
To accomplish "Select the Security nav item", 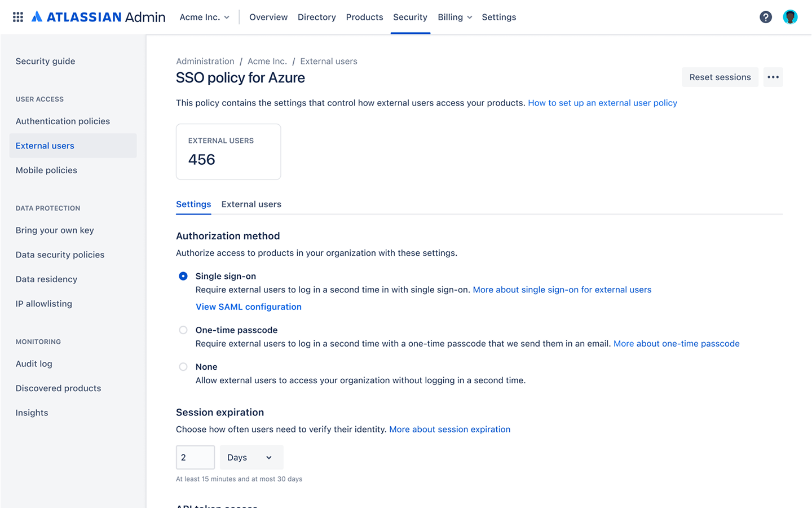I will click(410, 17).
